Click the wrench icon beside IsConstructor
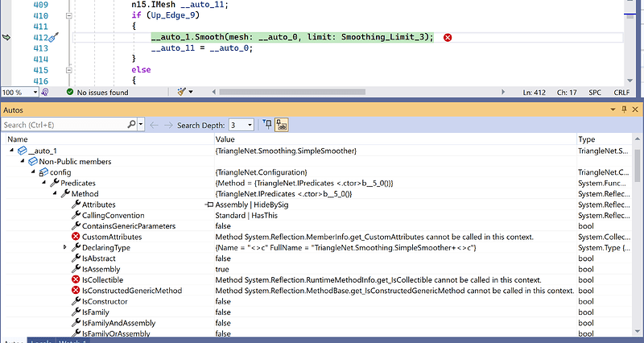Viewport: 644px width, 343px height. click(76, 301)
